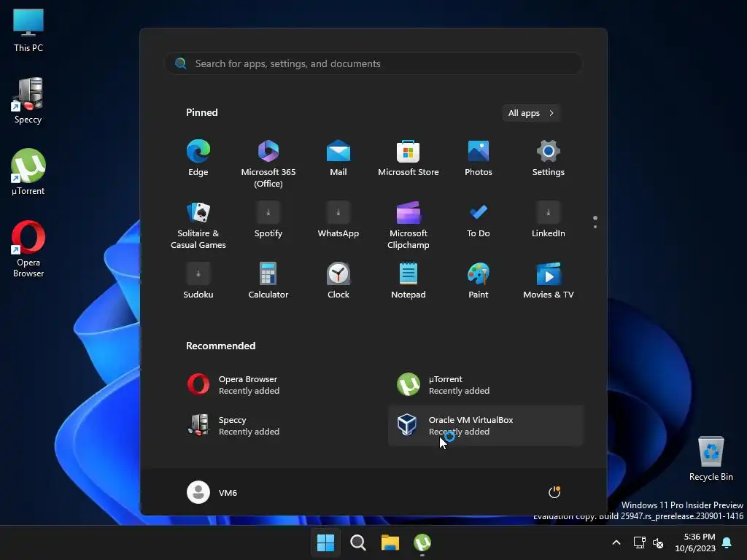Show hidden tray icons chevron
The image size is (747, 560).
click(x=616, y=542)
